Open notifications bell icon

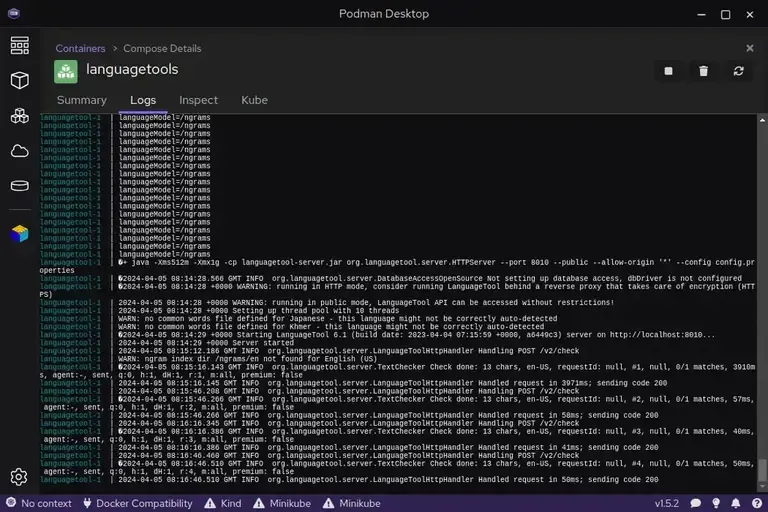coord(736,503)
